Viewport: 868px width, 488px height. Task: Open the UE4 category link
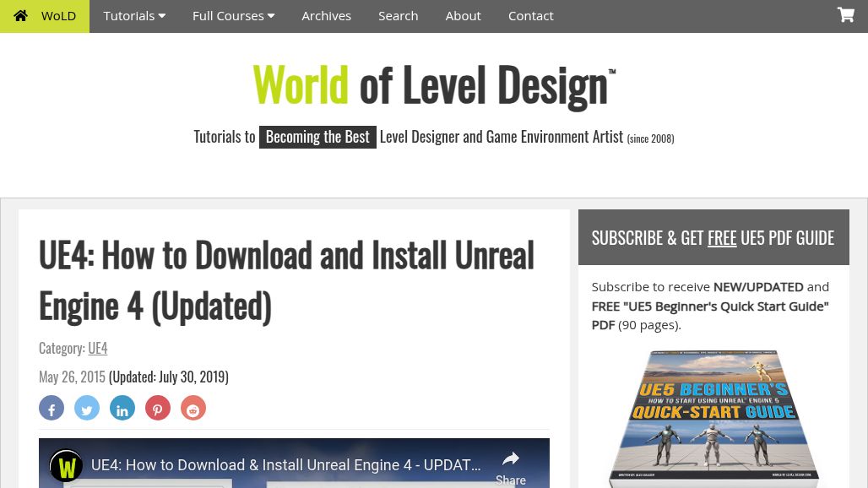[x=97, y=348]
